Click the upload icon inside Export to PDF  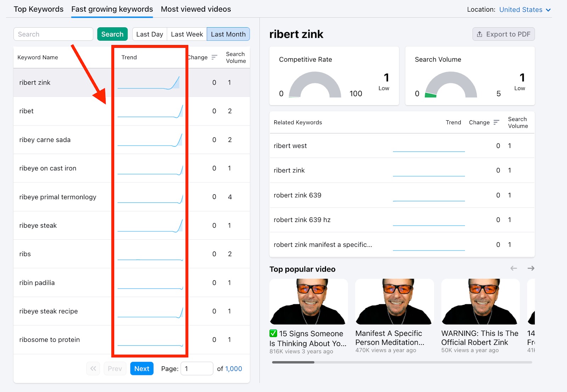pos(480,34)
